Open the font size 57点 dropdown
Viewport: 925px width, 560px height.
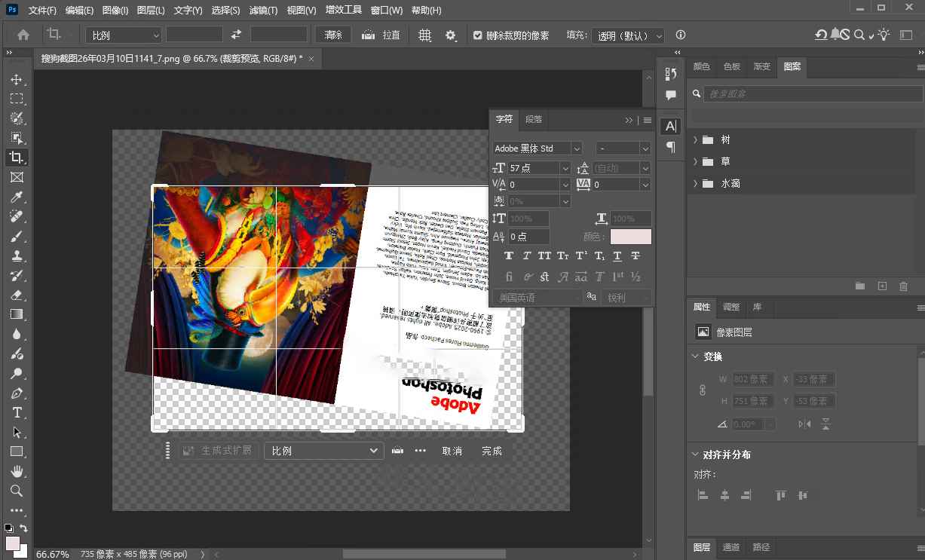[x=565, y=168]
